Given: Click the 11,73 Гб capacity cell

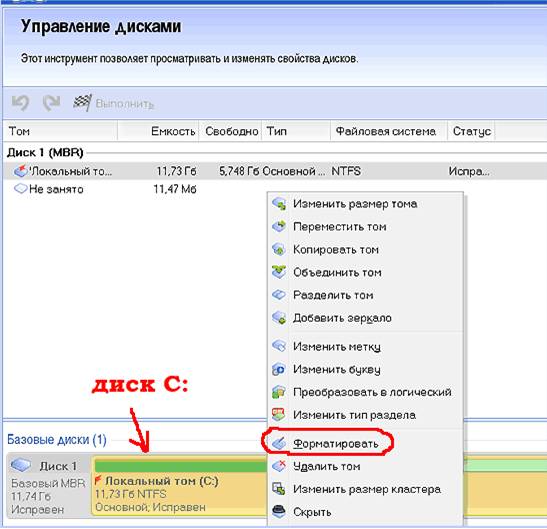Looking at the screenshot, I should pyautogui.click(x=177, y=171).
